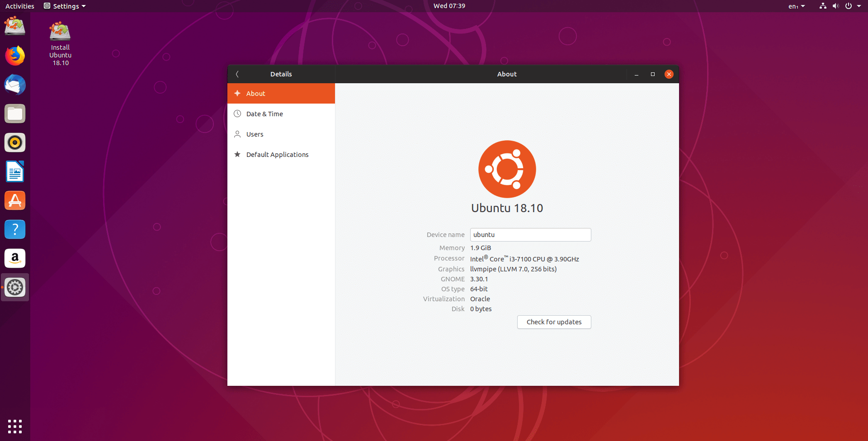Click the memory value 1.9 GiB
The height and width of the screenshot is (441, 868).
tap(481, 248)
